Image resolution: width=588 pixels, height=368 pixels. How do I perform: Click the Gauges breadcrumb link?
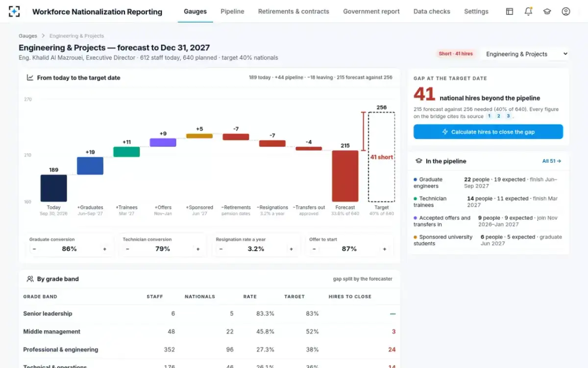click(x=28, y=36)
